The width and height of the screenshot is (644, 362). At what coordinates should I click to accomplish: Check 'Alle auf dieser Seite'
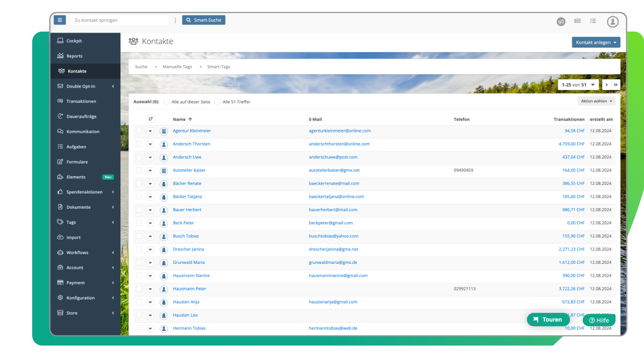click(166, 102)
